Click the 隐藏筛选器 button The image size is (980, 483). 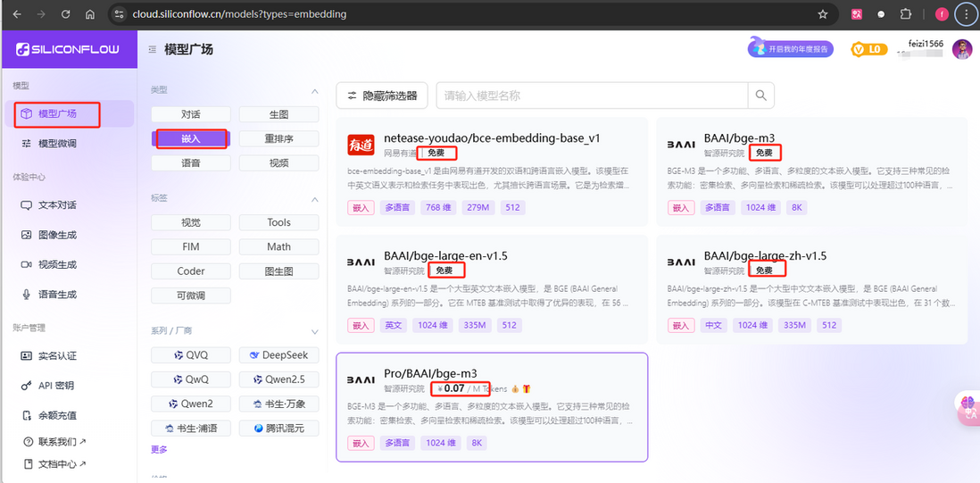point(381,96)
